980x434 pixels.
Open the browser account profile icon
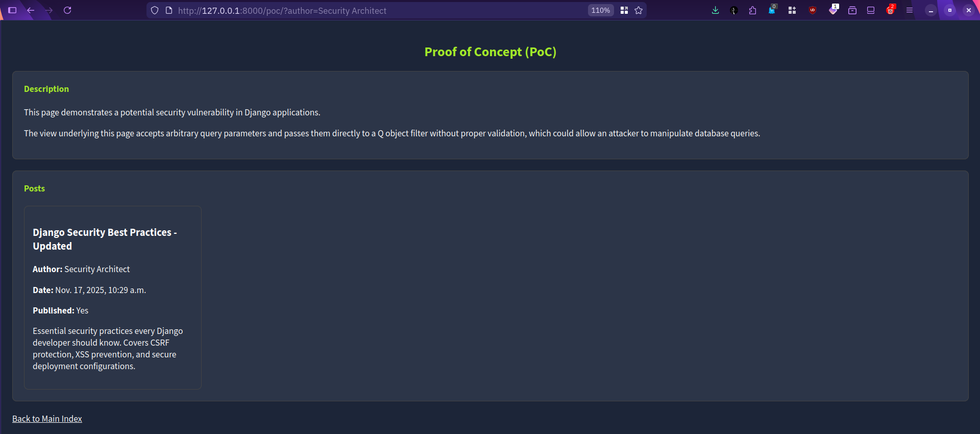pyautogui.click(x=733, y=10)
